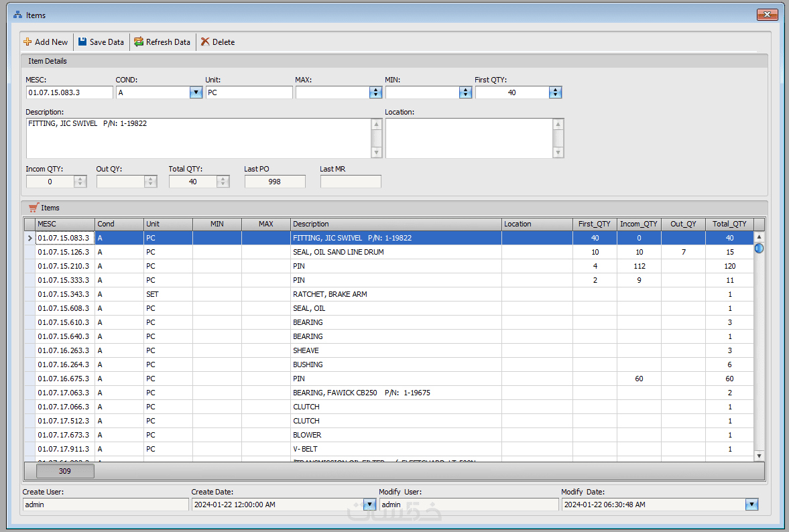This screenshot has height=532, width=789.
Task: Click the Refresh Data button
Action: tap(162, 42)
